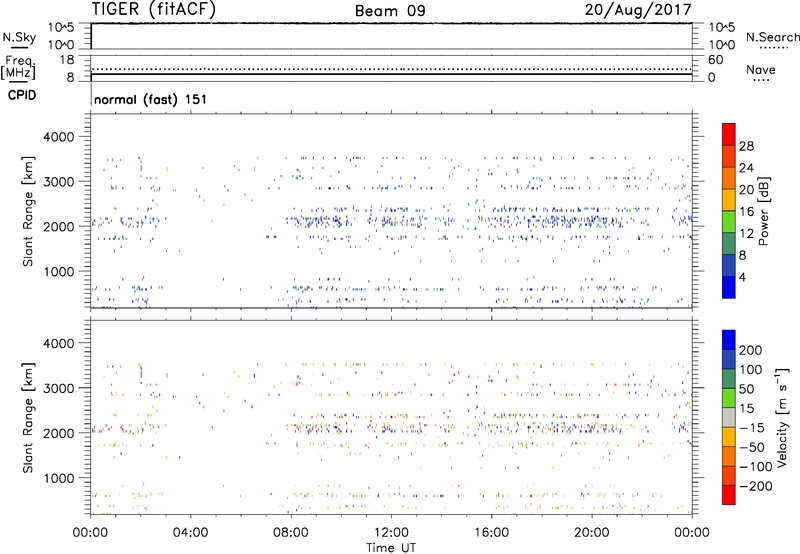800x554 pixels.
Task: Select the Beam 09 heading
Action: pos(390,11)
